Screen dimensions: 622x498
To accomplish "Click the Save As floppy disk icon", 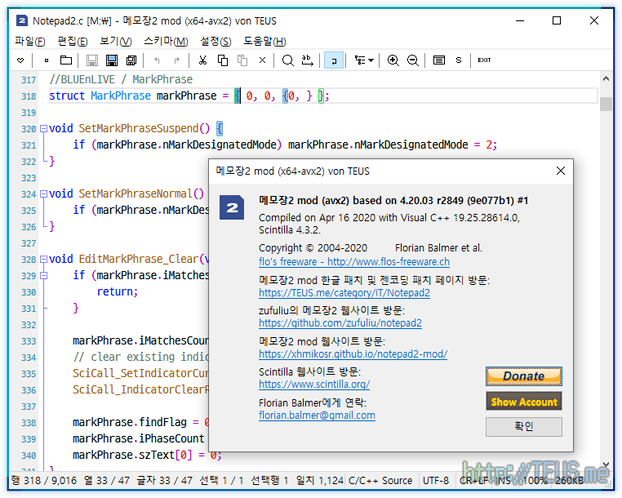I will click(x=112, y=60).
